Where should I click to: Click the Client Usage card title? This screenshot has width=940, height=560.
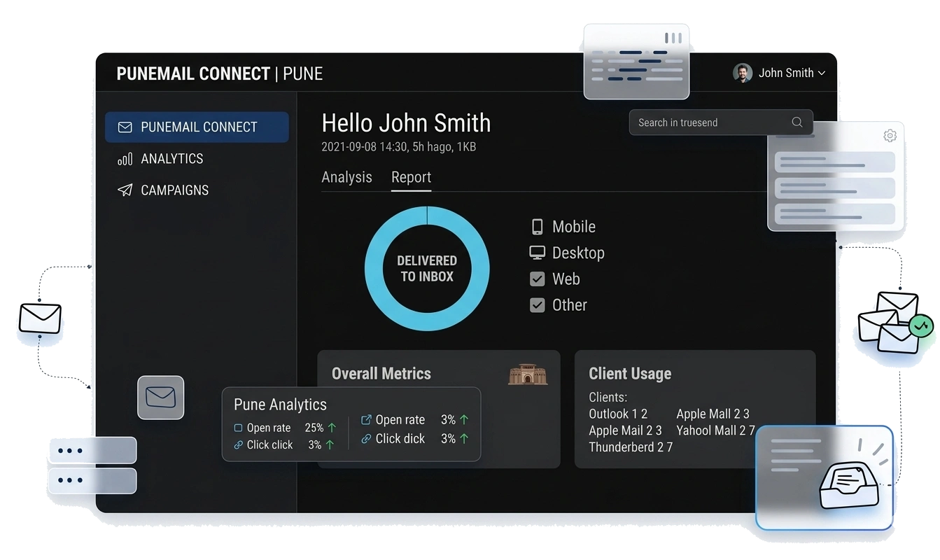(630, 374)
